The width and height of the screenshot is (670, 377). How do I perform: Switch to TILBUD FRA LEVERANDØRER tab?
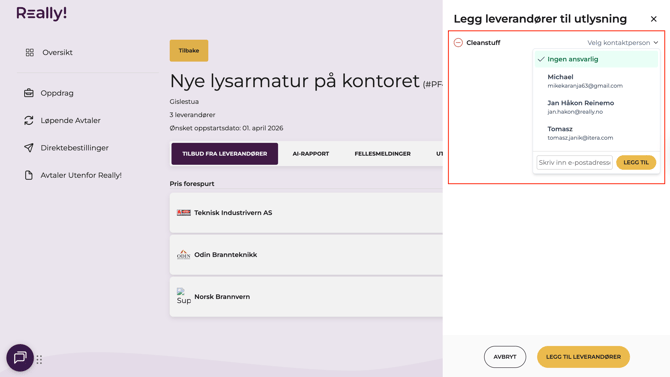coord(225,154)
